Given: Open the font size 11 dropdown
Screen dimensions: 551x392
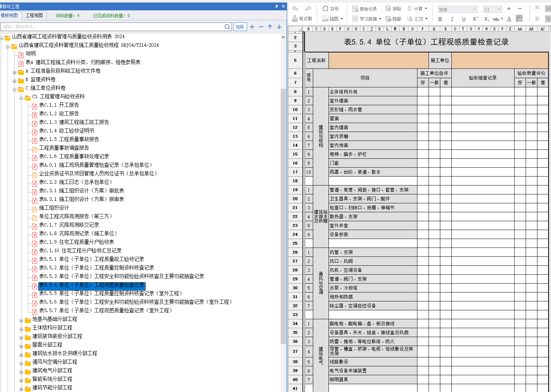Looking at the screenshot, I should 492,9.
